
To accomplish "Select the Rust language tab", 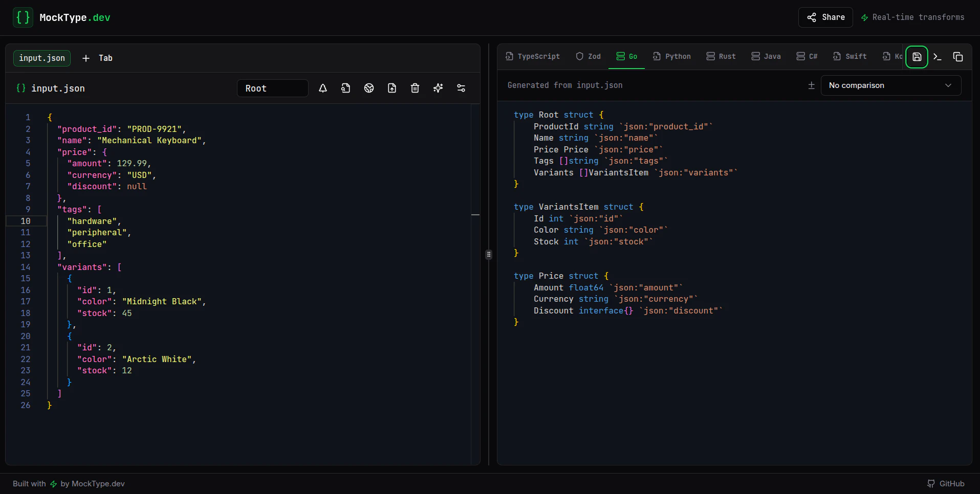I will click(721, 57).
